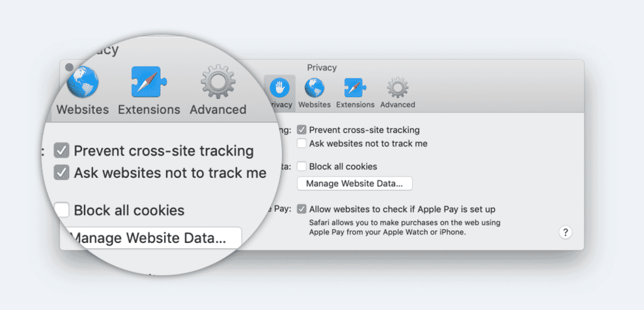Toggle Allow websites to check Apple Pay
This screenshot has width=644, height=310.
click(x=301, y=209)
